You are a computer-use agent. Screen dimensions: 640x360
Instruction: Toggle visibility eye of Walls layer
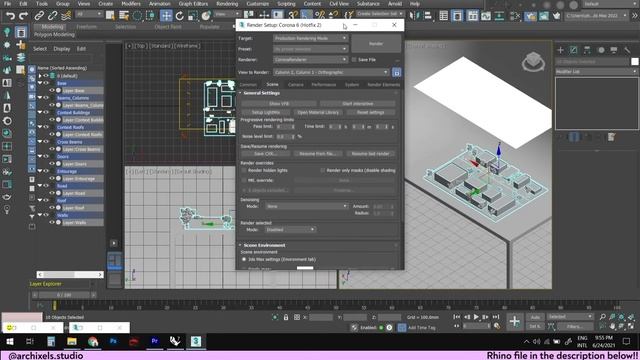point(46,215)
